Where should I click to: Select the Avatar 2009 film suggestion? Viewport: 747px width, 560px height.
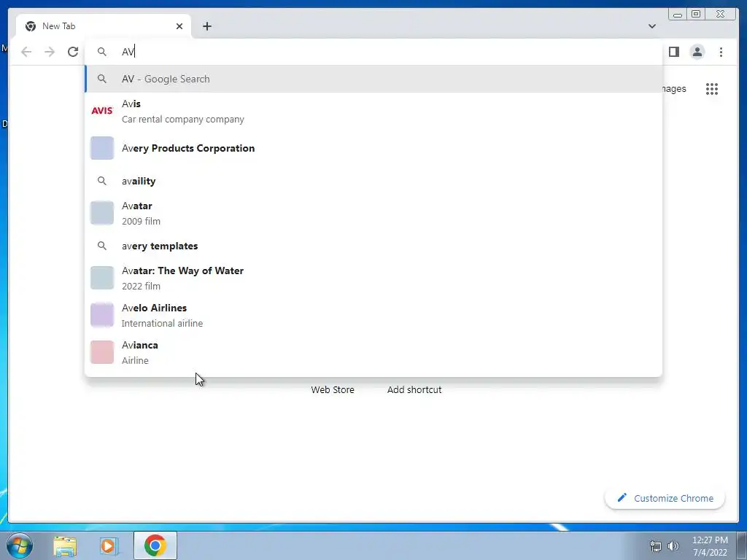click(x=373, y=213)
